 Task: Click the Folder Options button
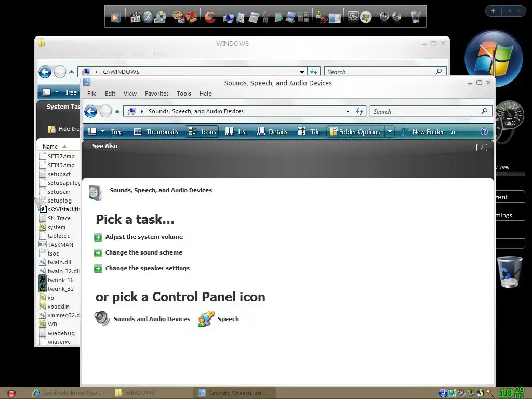point(355,131)
